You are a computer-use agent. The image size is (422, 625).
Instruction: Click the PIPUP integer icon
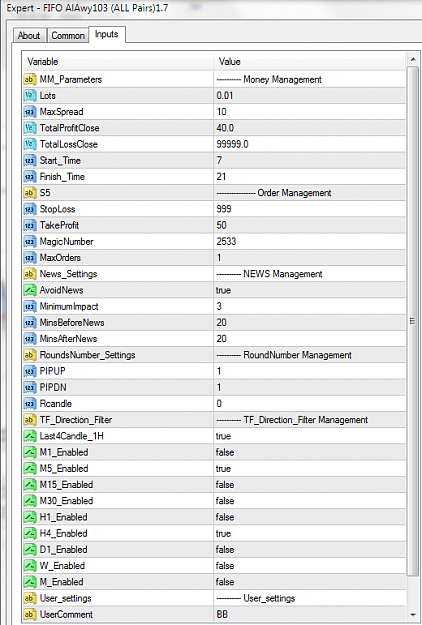click(x=30, y=371)
